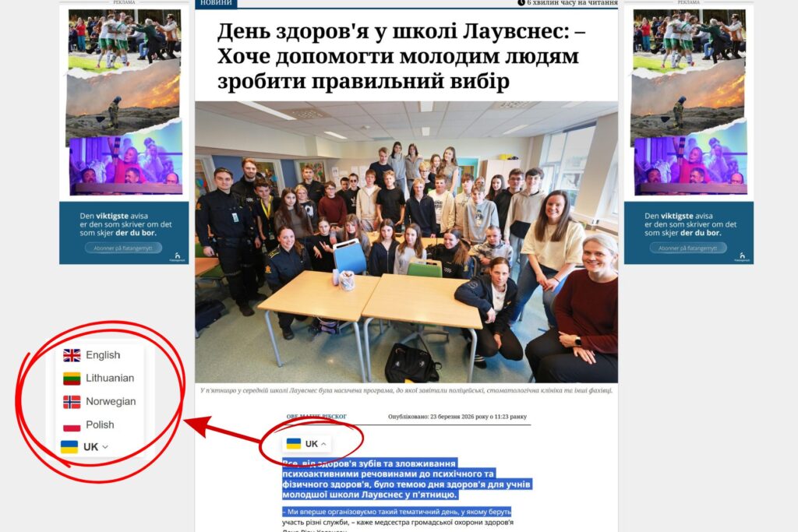Click the highlighted intro paragraph text
The image size is (798, 532).
[x=405, y=478]
